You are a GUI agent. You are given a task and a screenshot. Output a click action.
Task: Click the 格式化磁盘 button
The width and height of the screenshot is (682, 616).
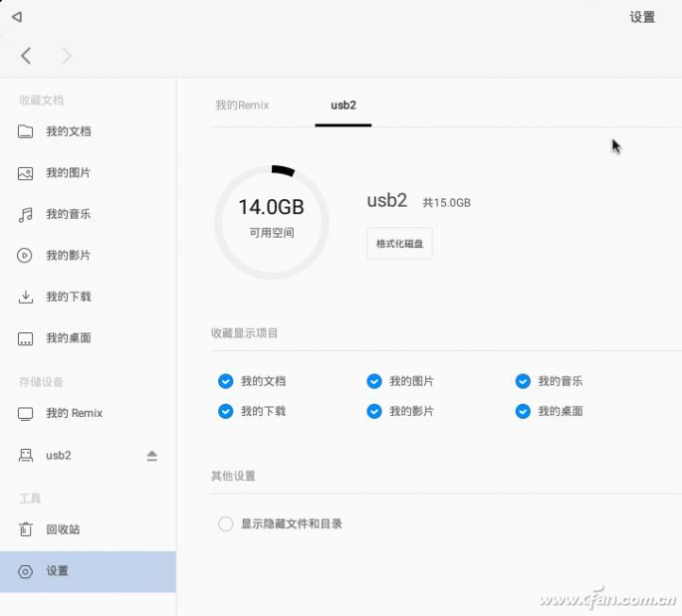(399, 243)
